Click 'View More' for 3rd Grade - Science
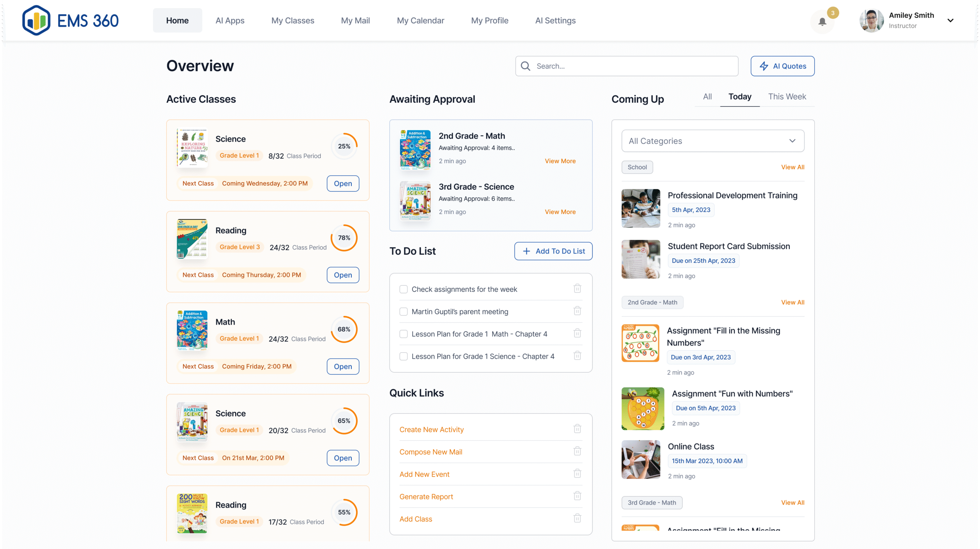The width and height of the screenshot is (980, 549). (560, 212)
